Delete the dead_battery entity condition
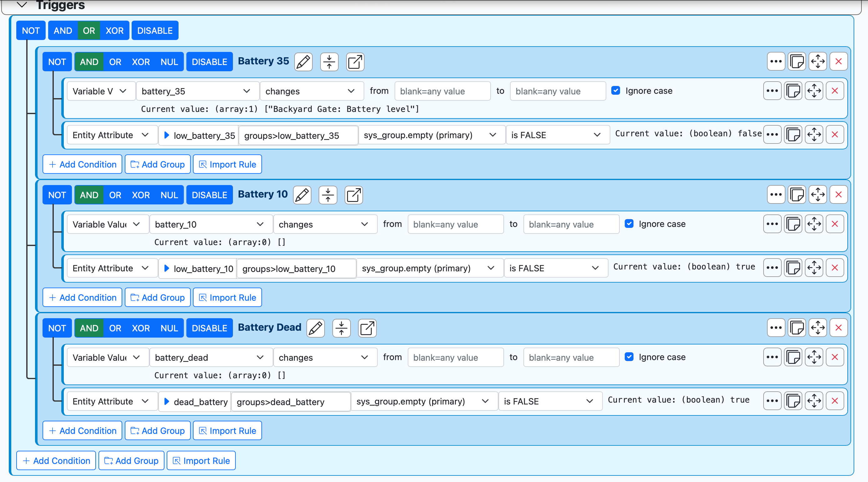The height and width of the screenshot is (482, 868). pyautogui.click(x=835, y=401)
